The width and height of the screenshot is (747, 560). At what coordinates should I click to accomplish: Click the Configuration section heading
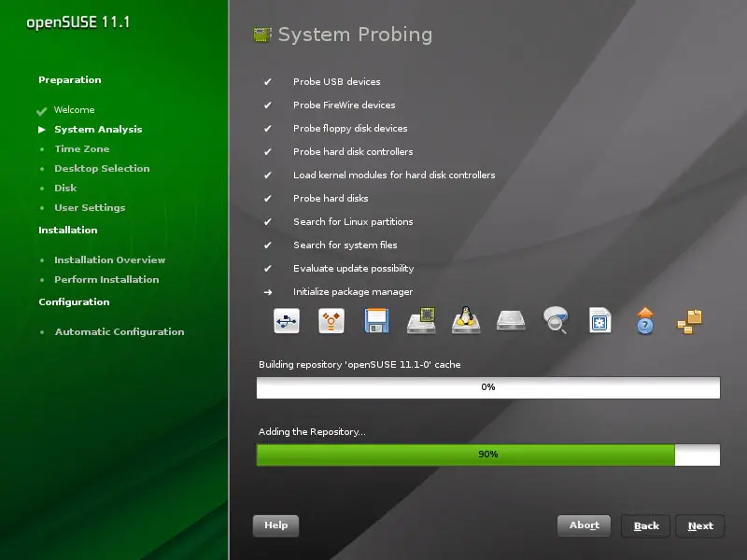tap(75, 301)
